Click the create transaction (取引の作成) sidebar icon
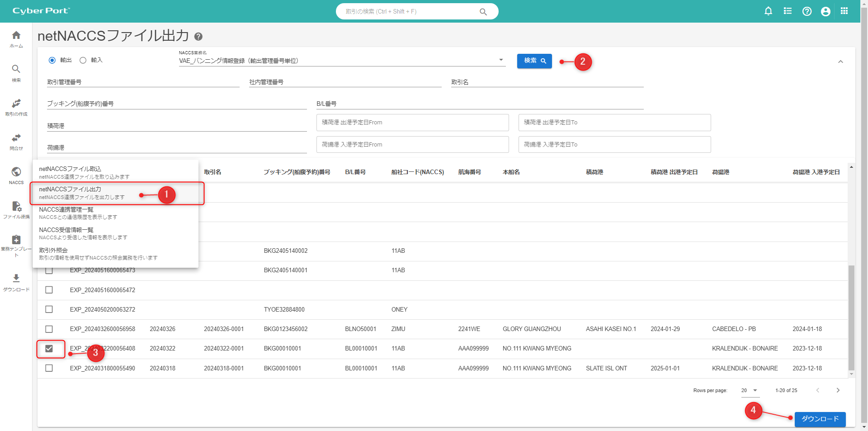The height and width of the screenshot is (431, 868). [16, 104]
